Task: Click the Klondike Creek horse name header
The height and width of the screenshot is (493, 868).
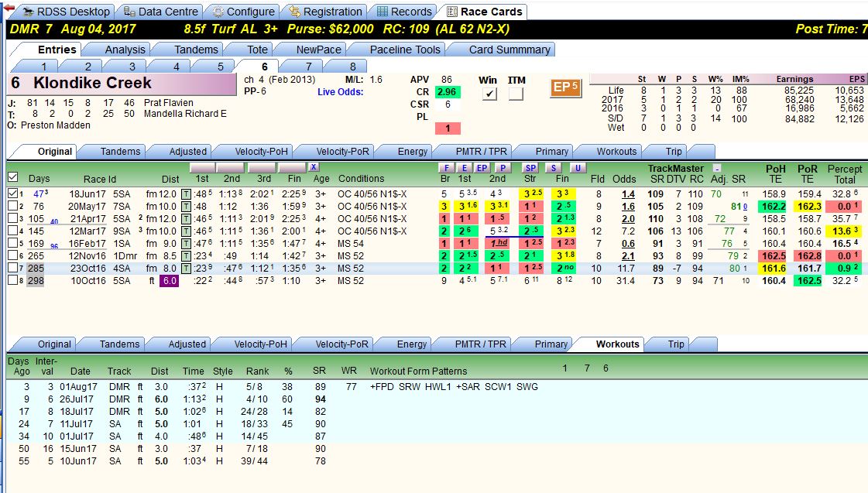Action: 123,84
